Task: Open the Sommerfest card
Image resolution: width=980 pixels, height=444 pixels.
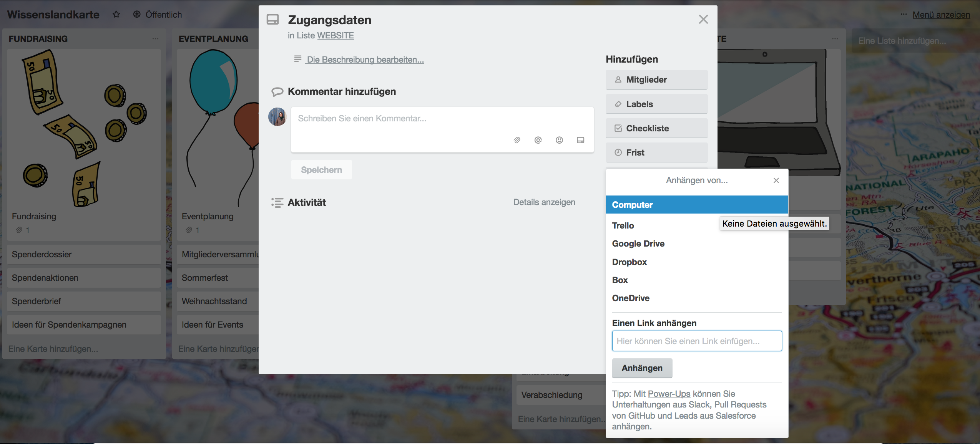Action: (218, 278)
